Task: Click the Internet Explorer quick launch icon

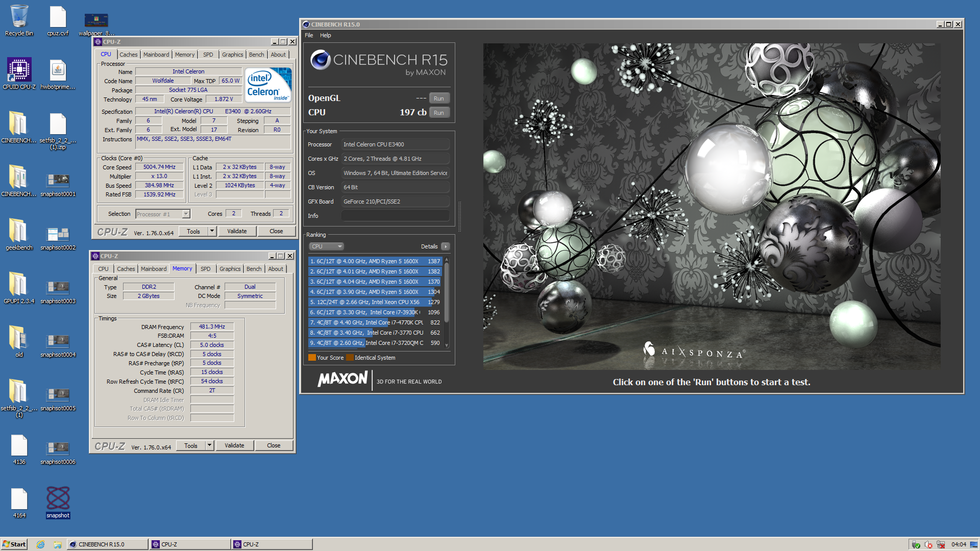Action: coord(41,544)
